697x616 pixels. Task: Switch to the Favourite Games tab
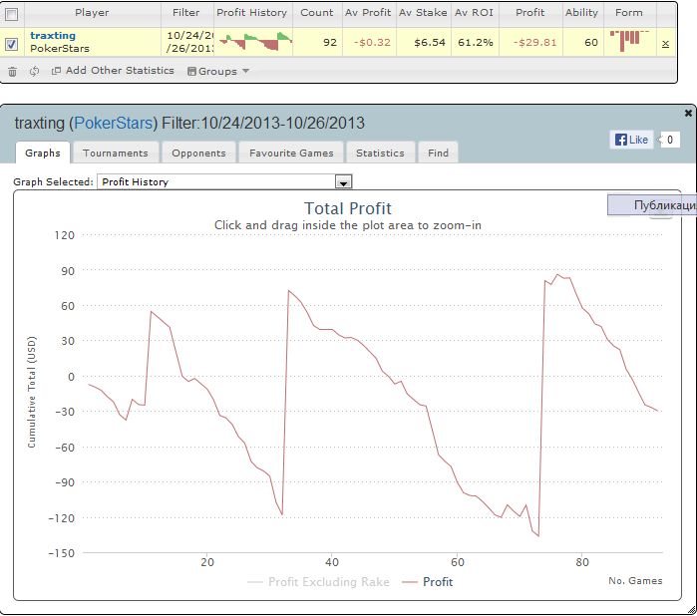[291, 153]
